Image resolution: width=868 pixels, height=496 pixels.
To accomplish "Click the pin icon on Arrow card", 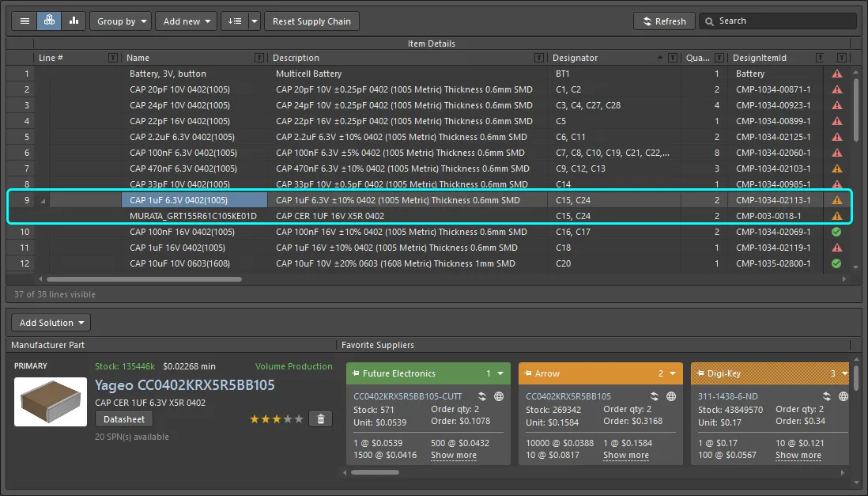I will click(527, 373).
